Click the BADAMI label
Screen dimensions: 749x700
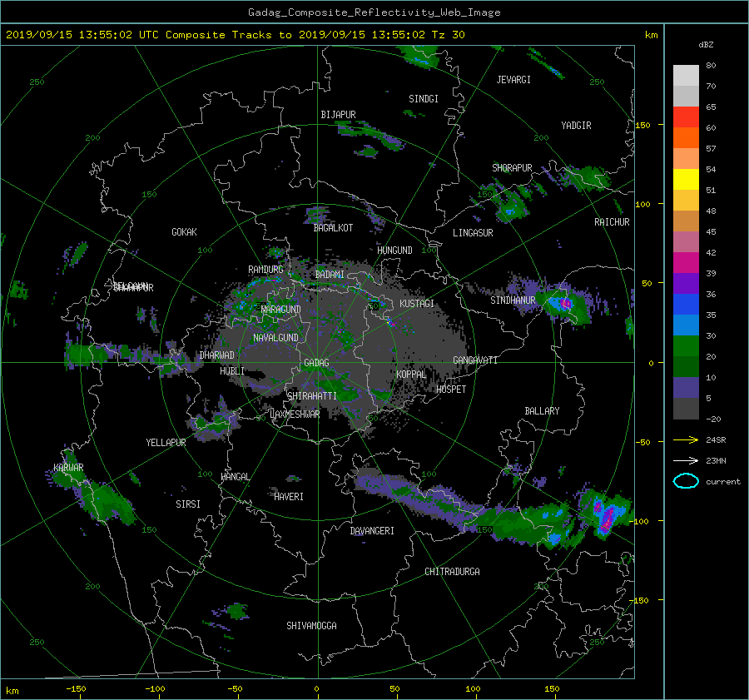point(330,275)
